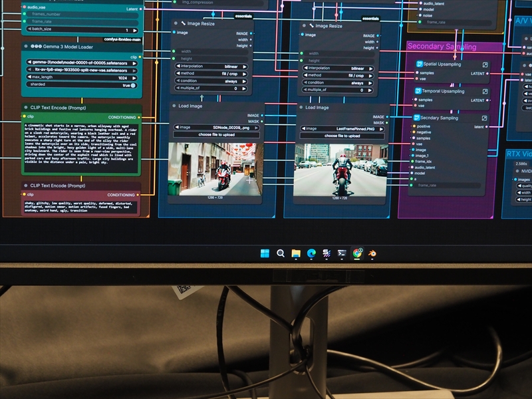Collapse the left Load Image node via its title dot
Viewport: 532px width, 399px height.
[175, 106]
